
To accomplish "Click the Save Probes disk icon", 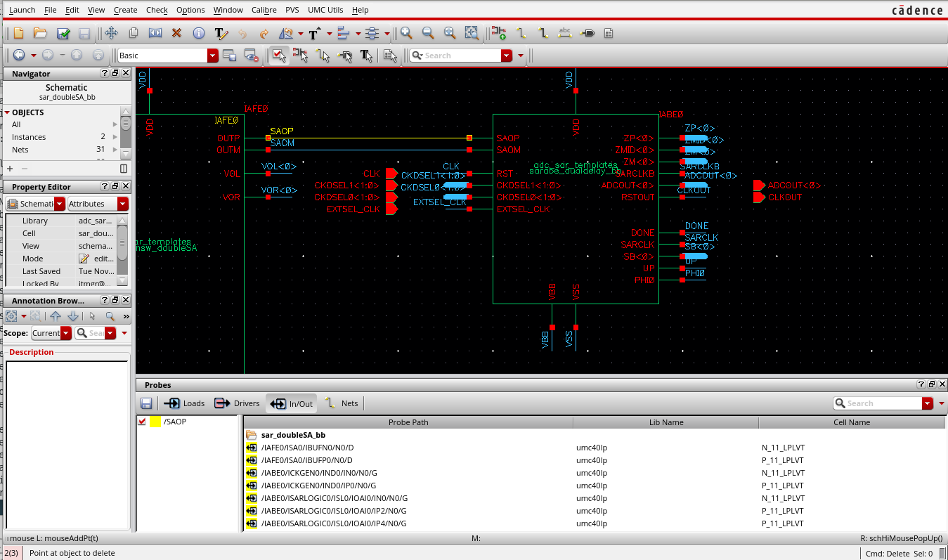I will tap(147, 403).
